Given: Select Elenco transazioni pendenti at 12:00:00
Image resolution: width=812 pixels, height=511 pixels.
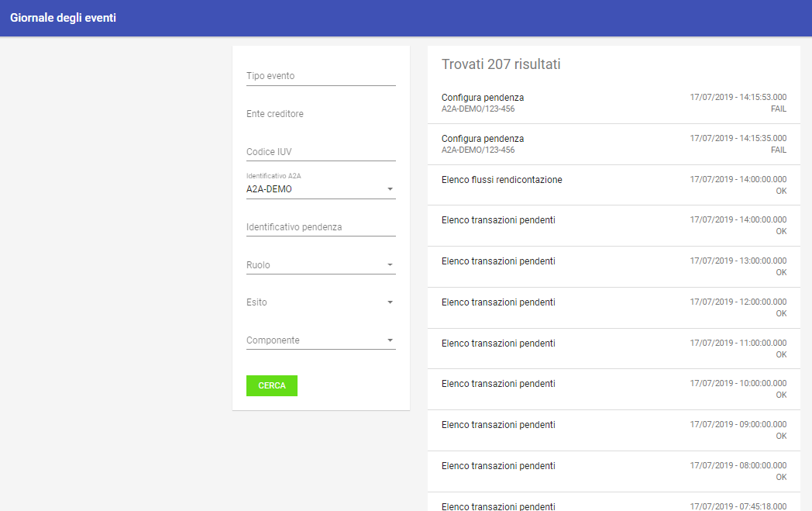Looking at the screenshot, I should pos(614,307).
